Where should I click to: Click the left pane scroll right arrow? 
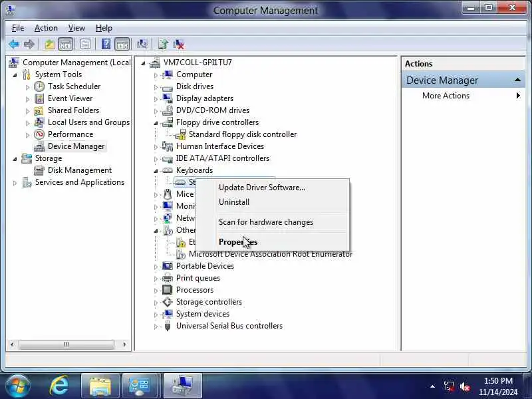(124, 344)
